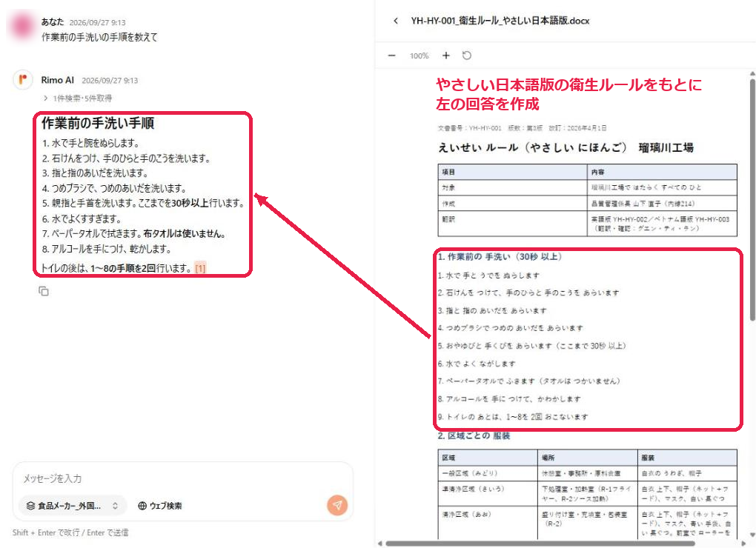Zoom in the document with the plus icon
This screenshot has height=548, width=756.
click(446, 56)
